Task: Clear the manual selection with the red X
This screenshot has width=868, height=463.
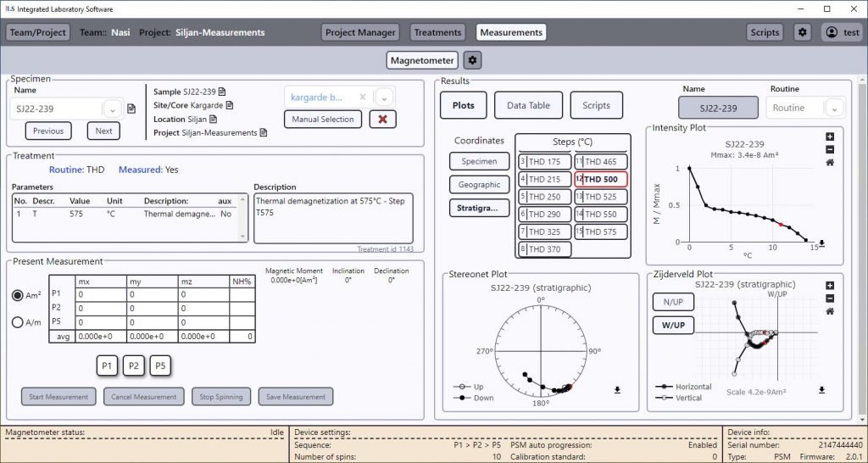Action: point(382,120)
